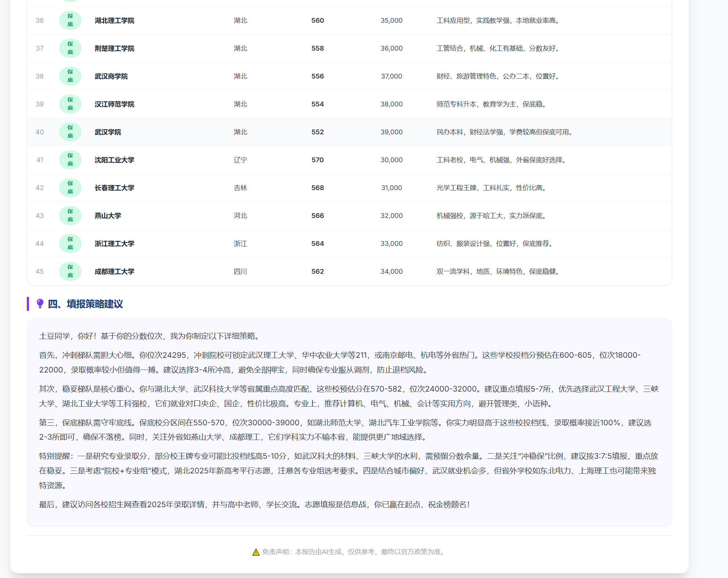Select school name 武汉商学院
This screenshot has height=578, width=728.
111,76
